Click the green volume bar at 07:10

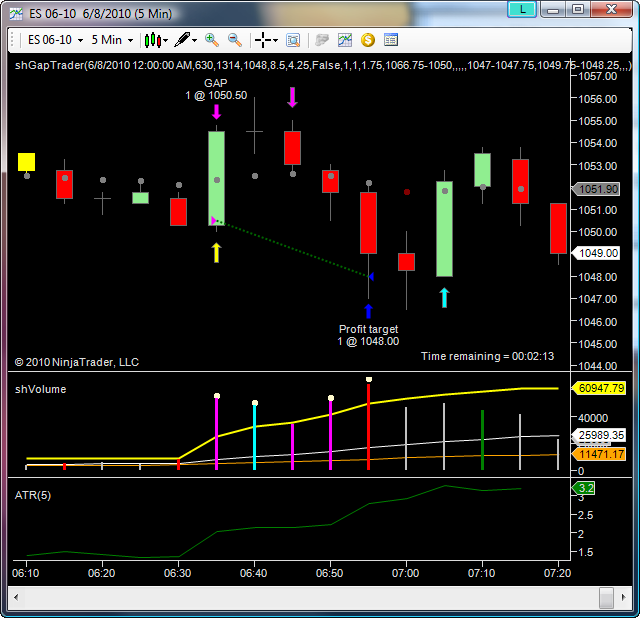tap(482, 440)
